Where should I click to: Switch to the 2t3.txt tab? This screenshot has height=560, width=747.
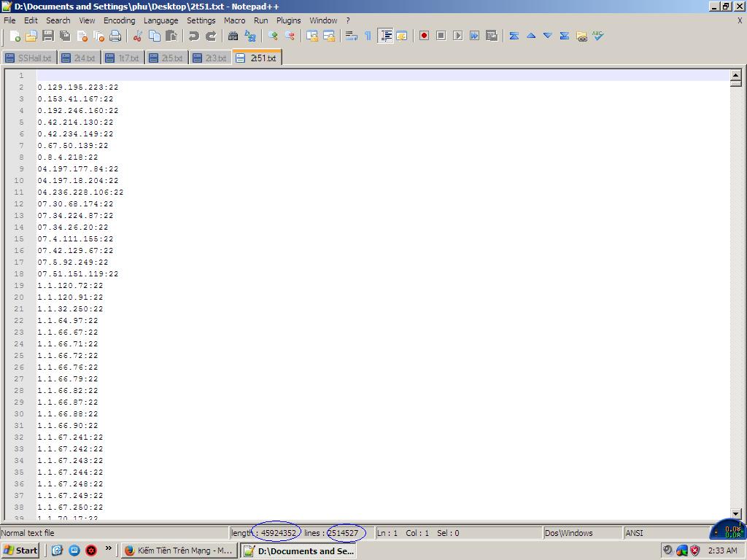[x=210, y=58]
